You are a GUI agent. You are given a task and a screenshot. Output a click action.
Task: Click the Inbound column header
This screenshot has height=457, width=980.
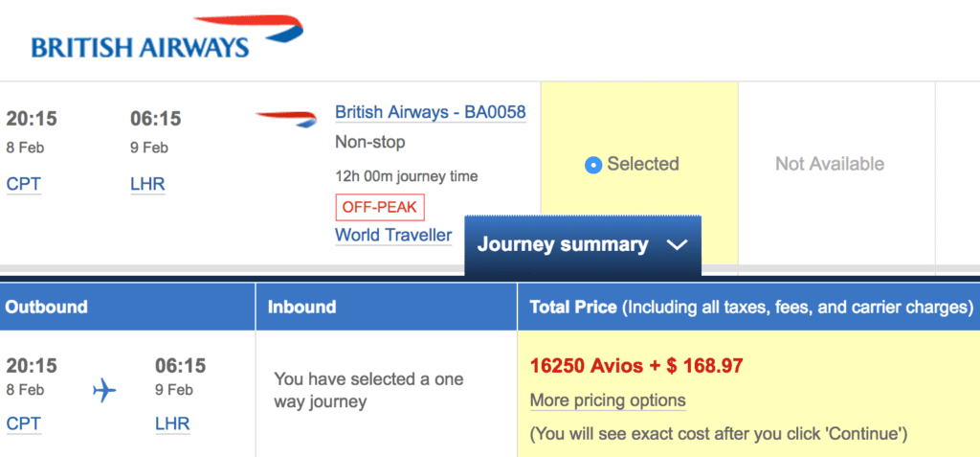(x=301, y=308)
